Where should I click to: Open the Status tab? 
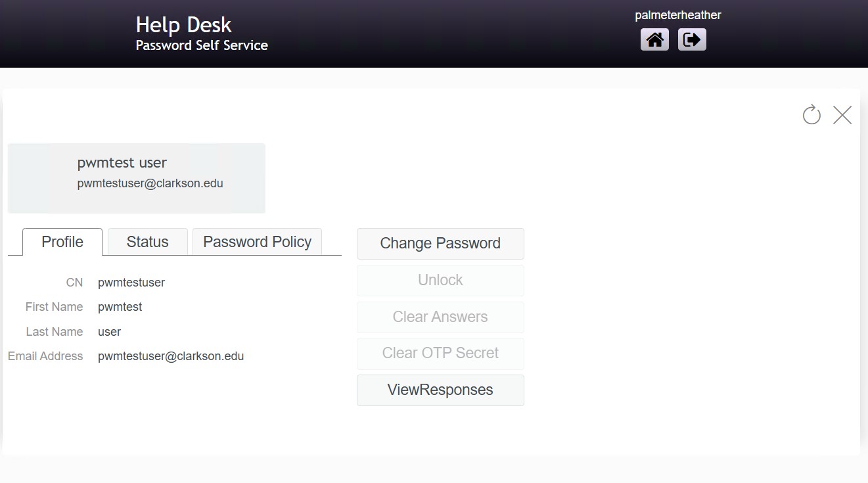pyautogui.click(x=148, y=242)
